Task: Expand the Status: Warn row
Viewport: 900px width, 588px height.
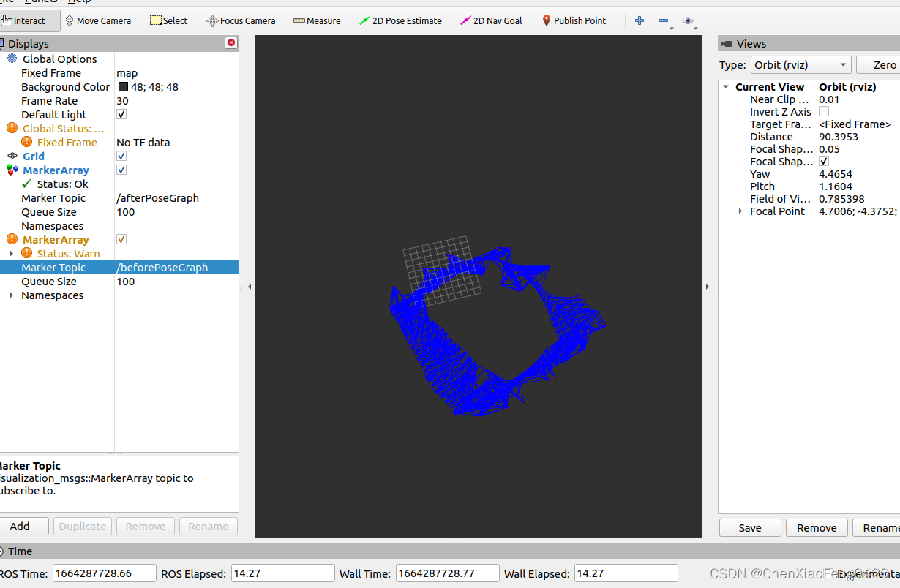Action: [x=11, y=253]
